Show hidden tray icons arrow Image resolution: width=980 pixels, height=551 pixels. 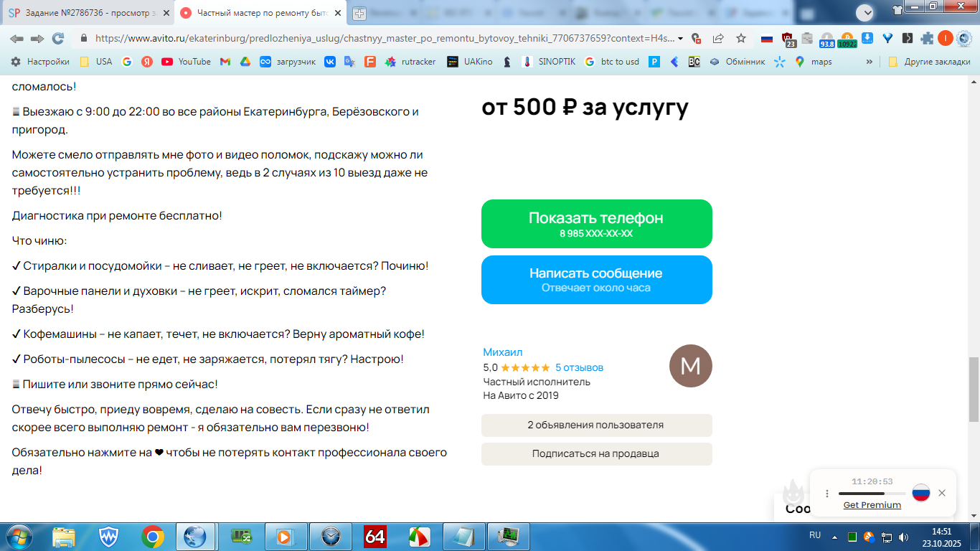(x=834, y=537)
